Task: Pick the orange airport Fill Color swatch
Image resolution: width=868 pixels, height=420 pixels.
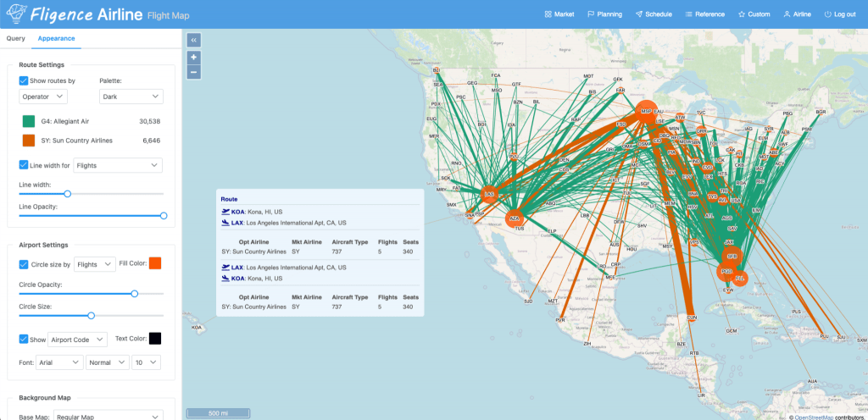Action: [x=155, y=264]
